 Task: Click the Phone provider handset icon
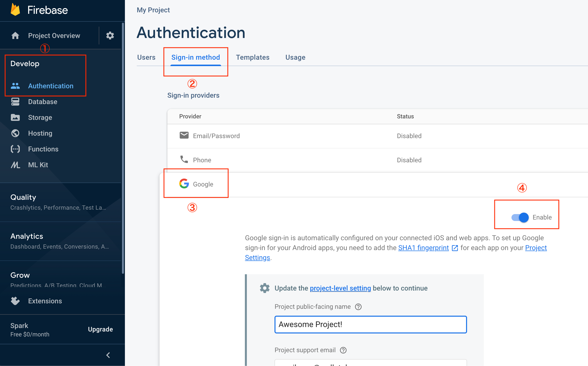click(184, 159)
